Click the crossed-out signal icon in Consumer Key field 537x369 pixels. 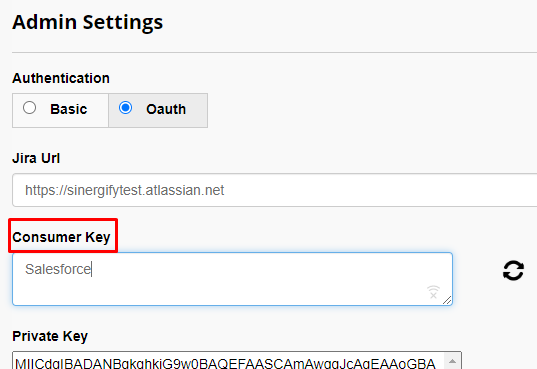[433, 292]
